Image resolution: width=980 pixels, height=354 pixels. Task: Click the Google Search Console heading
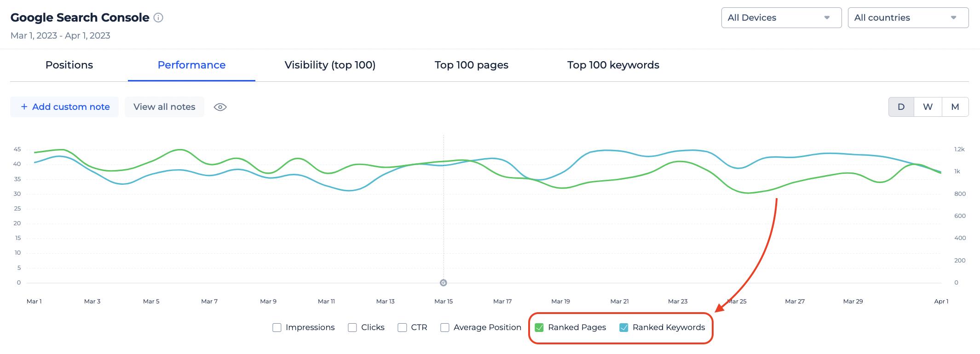[x=80, y=17]
